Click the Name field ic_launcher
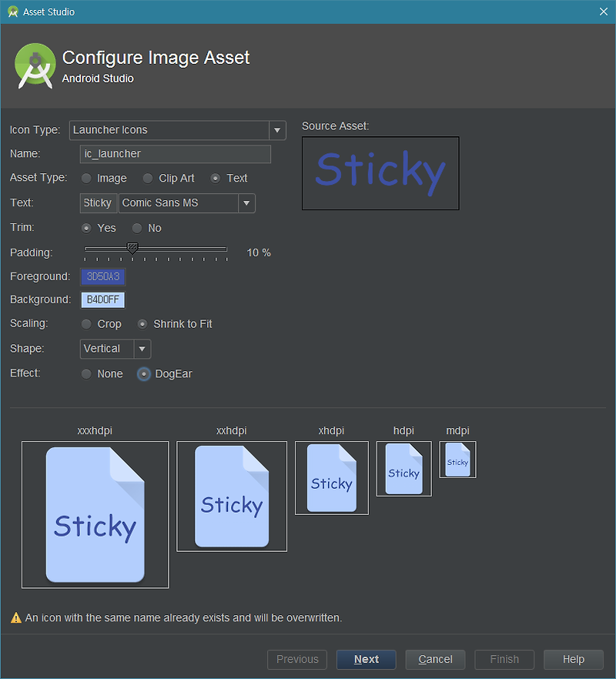616x679 pixels. tap(176, 154)
